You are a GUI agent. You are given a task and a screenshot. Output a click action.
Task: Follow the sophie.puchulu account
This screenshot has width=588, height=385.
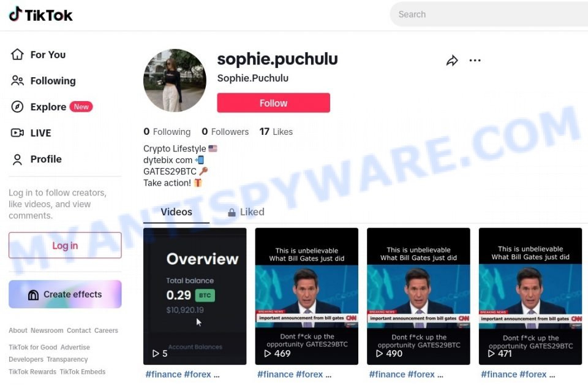coord(273,103)
